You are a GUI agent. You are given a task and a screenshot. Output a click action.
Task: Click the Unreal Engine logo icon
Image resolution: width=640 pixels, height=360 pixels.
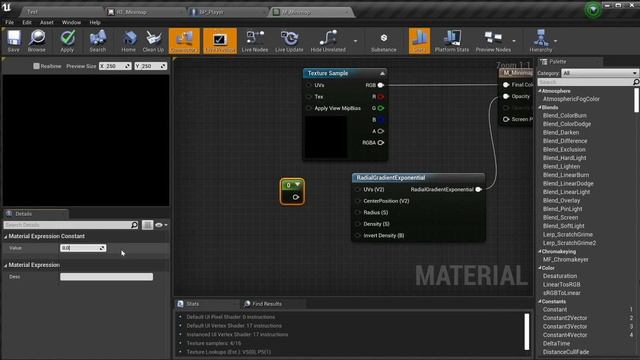[x=7, y=7]
